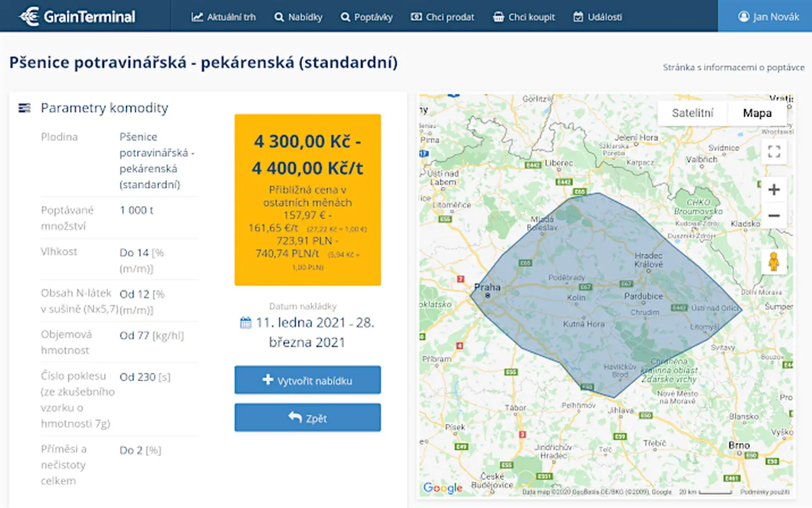Screen dimensions: 812x508
Task: Select Chci koupit in top navigation
Action: 524,17
